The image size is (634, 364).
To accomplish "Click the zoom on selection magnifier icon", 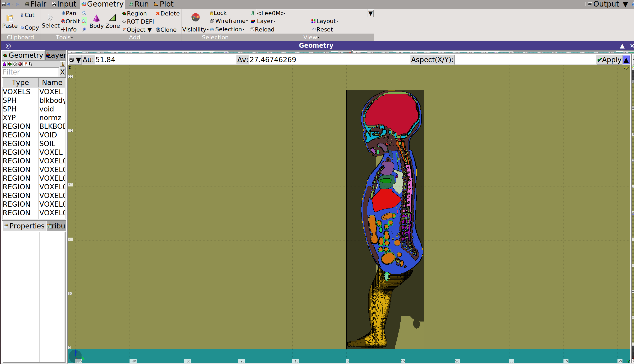I will pos(84,29).
